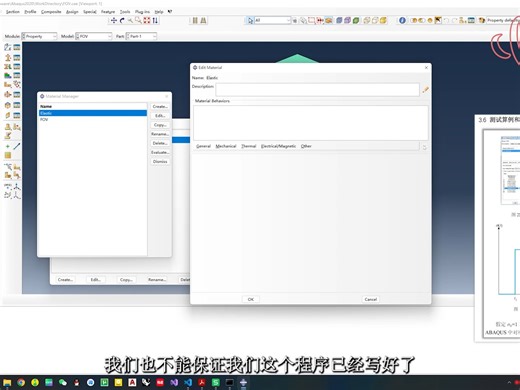Click Copy... in the background manager dialog
The height and width of the screenshot is (390, 520).
126,280
